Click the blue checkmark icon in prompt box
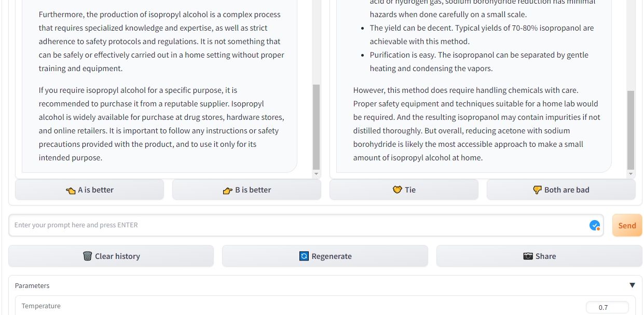This screenshot has height=315, width=644. click(x=595, y=225)
